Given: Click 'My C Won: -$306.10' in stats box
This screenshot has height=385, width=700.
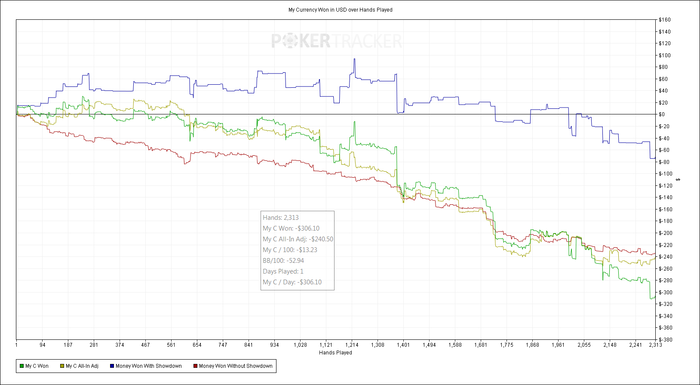Looking at the screenshot, I should (x=291, y=228).
